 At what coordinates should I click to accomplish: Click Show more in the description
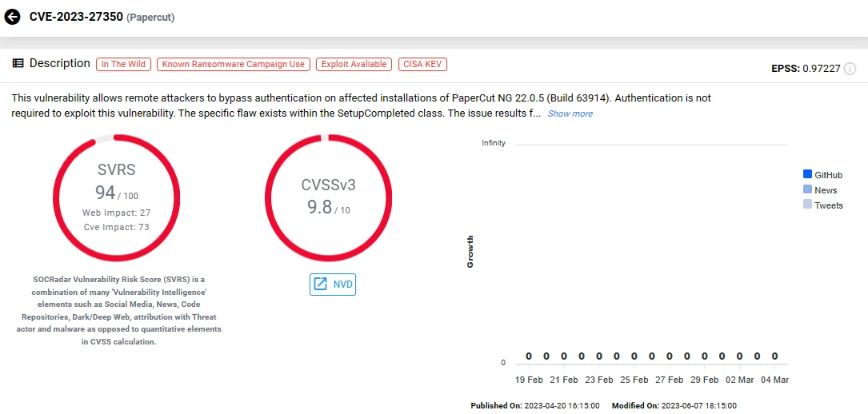pyautogui.click(x=570, y=113)
